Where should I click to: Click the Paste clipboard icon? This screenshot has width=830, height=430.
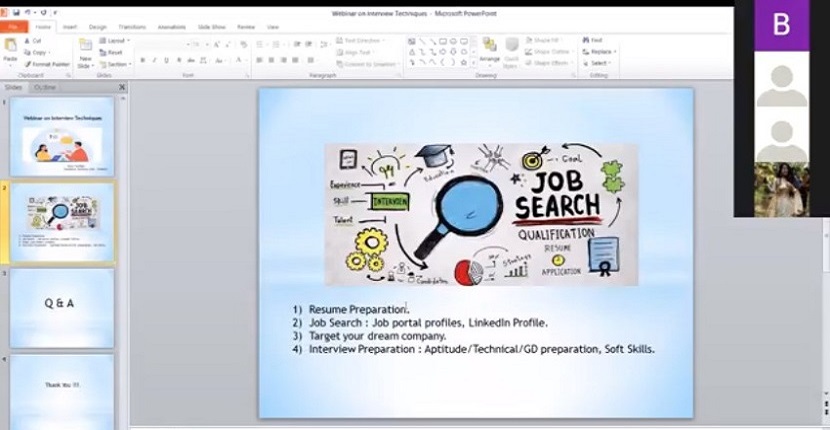point(10,45)
